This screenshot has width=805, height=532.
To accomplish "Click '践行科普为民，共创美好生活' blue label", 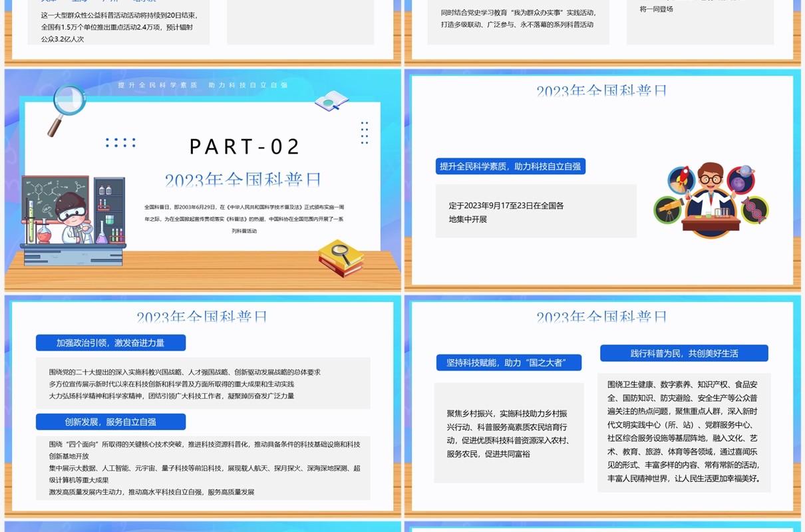I will (x=684, y=353).
